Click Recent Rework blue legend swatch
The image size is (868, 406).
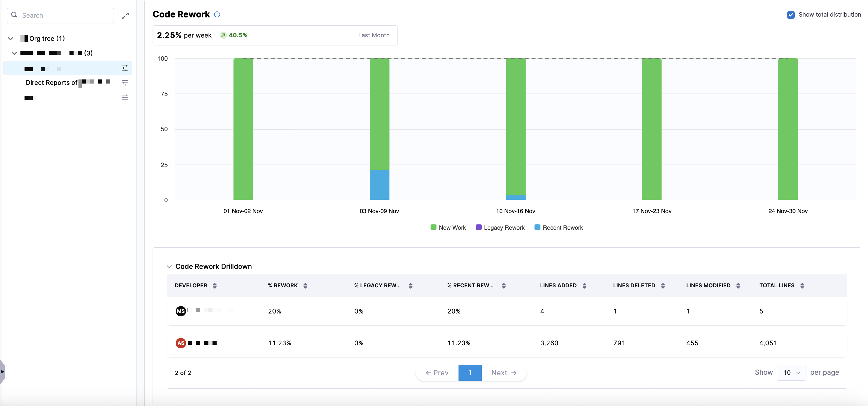[537, 227]
